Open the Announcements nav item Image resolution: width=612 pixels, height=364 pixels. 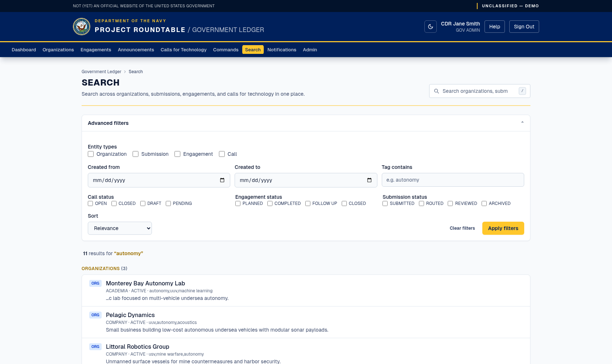click(136, 50)
